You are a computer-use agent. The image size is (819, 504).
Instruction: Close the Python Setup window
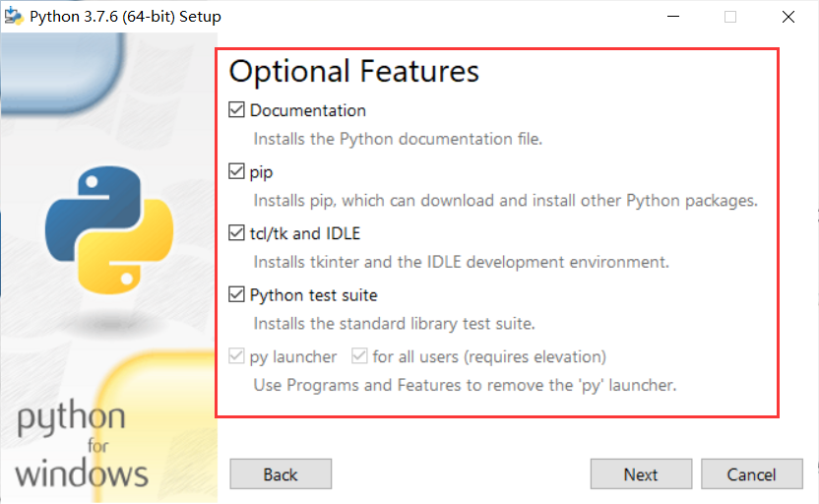[x=788, y=17]
